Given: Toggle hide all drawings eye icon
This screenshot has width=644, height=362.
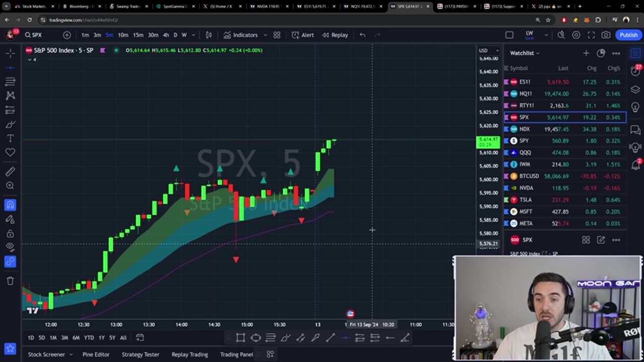Looking at the screenshot, I should click(10, 247).
